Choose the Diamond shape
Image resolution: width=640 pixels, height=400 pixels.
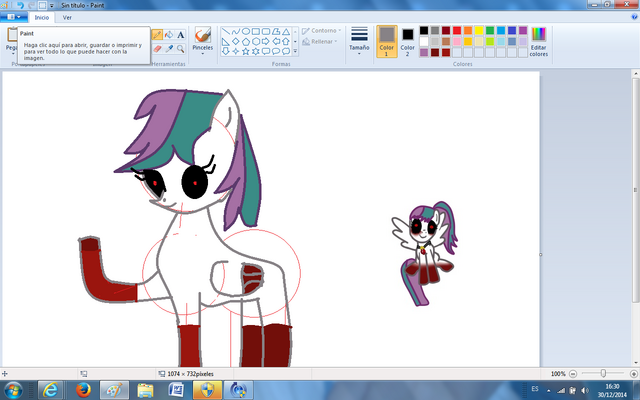pos(236,42)
